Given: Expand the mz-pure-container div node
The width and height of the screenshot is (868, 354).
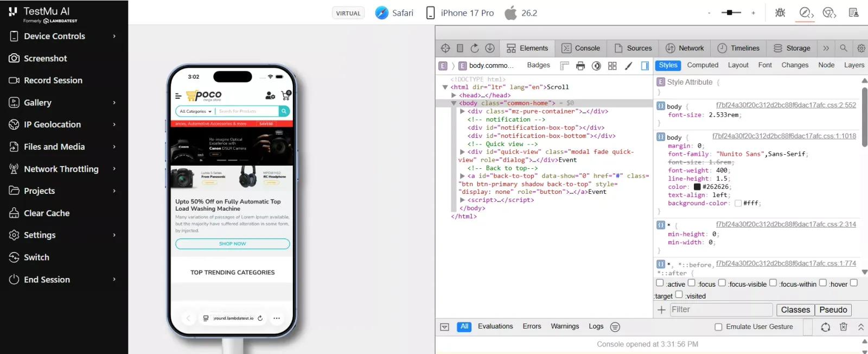Looking at the screenshot, I should pyautogui.click(x=463, y=111).
